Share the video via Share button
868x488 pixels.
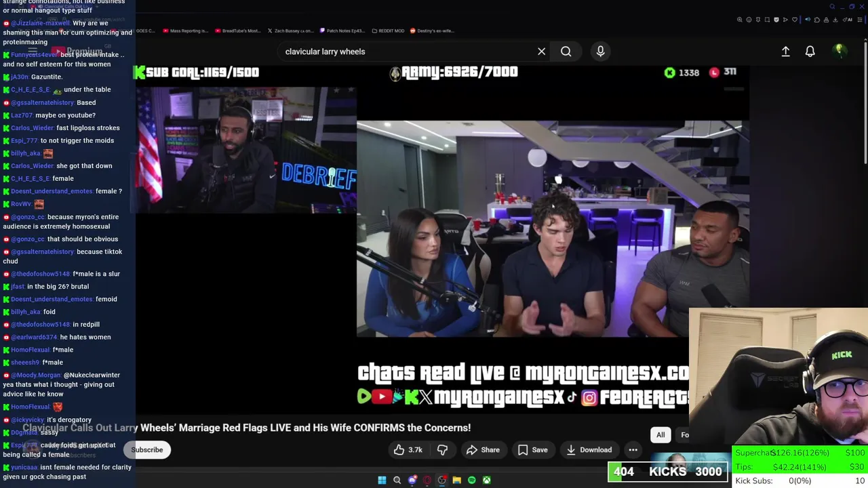point(483,449)
